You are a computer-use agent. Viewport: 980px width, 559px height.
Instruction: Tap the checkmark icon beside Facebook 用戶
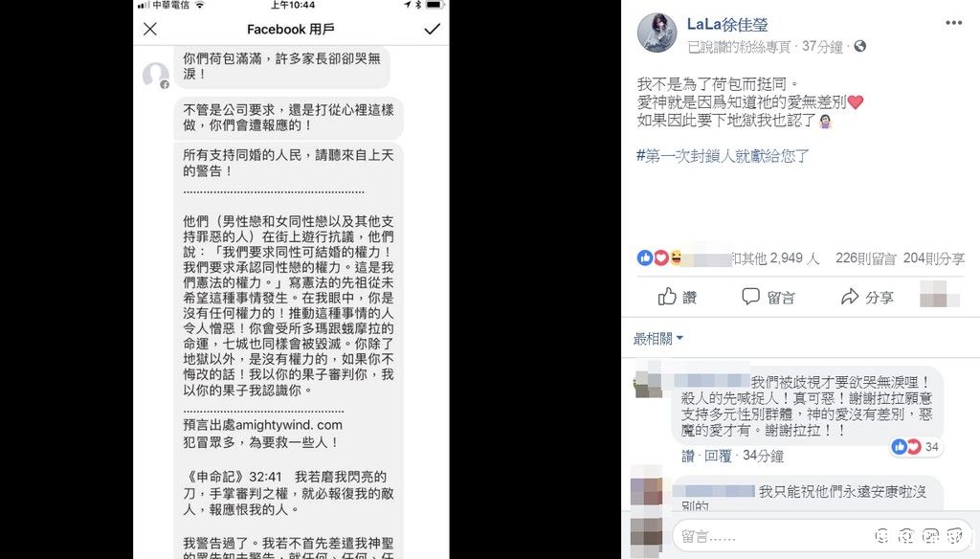(x=432, y=29)
